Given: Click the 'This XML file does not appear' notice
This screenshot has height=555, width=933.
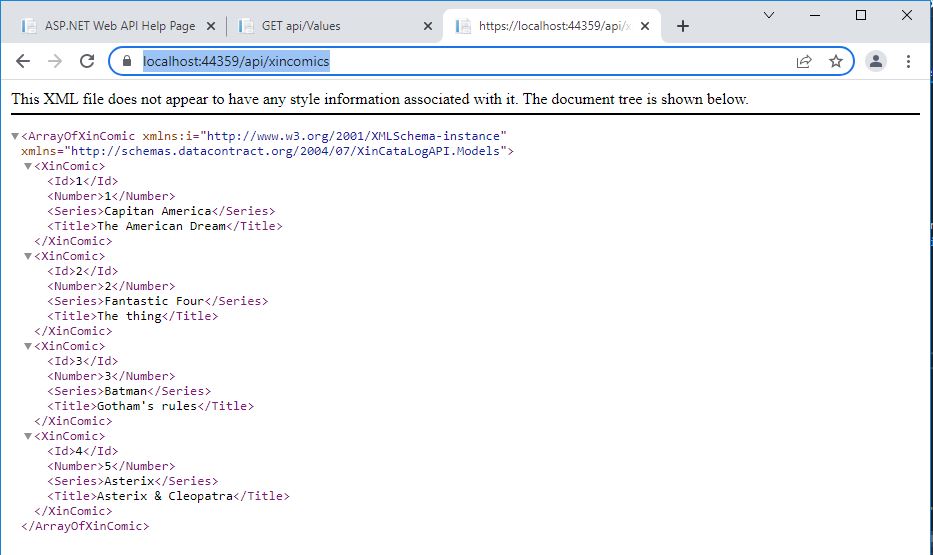Looking at the screenshot, I should [x=380, y=99].
